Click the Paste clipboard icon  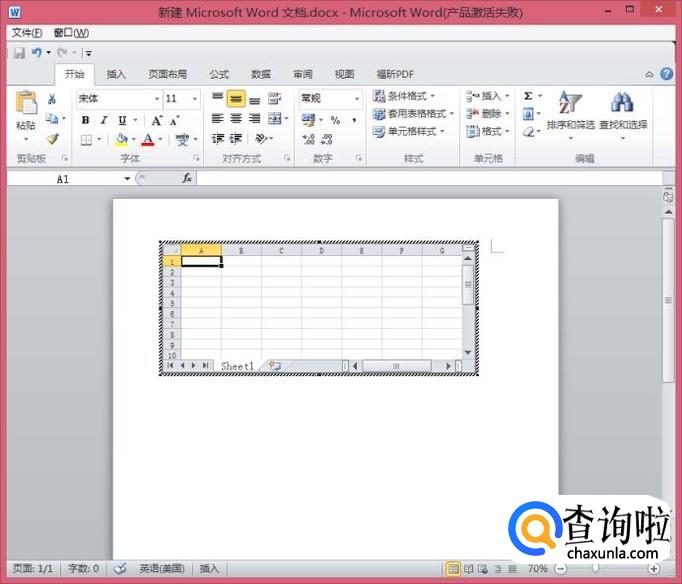26,103
